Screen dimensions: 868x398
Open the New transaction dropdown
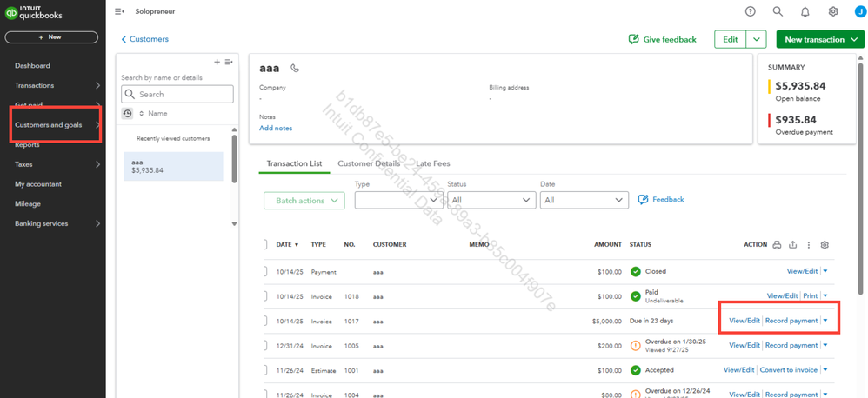(820, 39)
